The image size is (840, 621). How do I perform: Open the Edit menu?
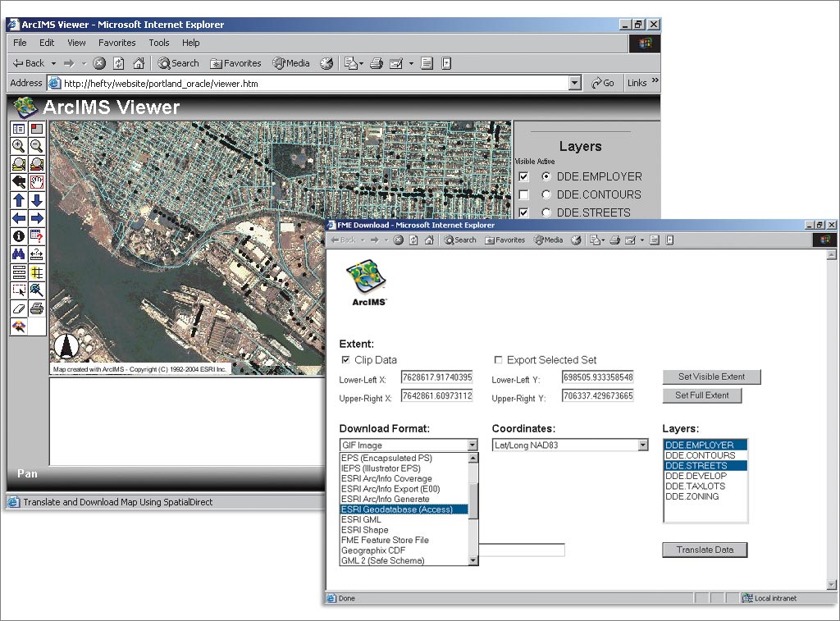(x=47, y=43)
